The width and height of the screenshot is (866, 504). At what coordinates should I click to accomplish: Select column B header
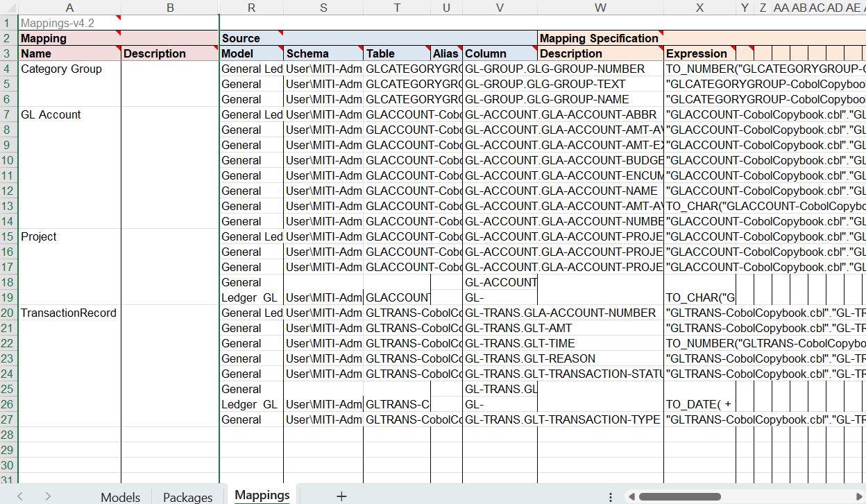(x=170, y=7)
